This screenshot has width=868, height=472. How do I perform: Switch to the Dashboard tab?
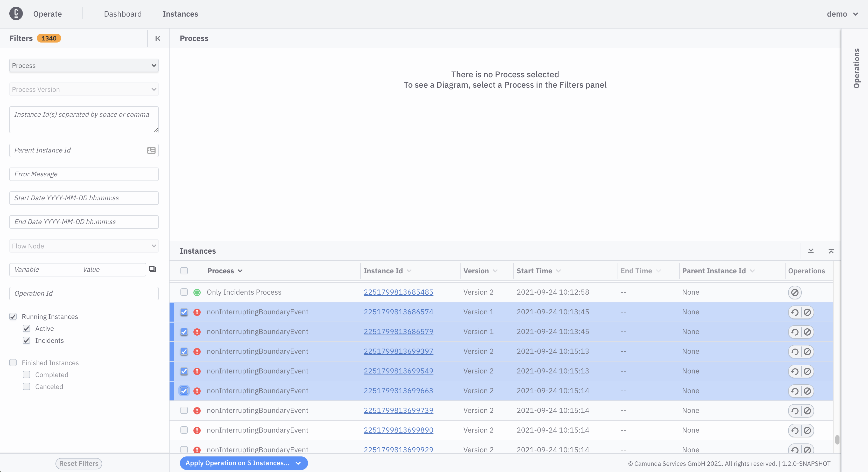123,14
